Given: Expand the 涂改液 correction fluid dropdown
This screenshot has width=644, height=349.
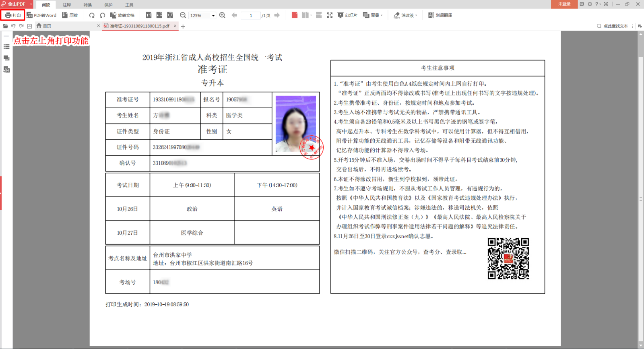Looking at the screenshot, I should point(416,15).
